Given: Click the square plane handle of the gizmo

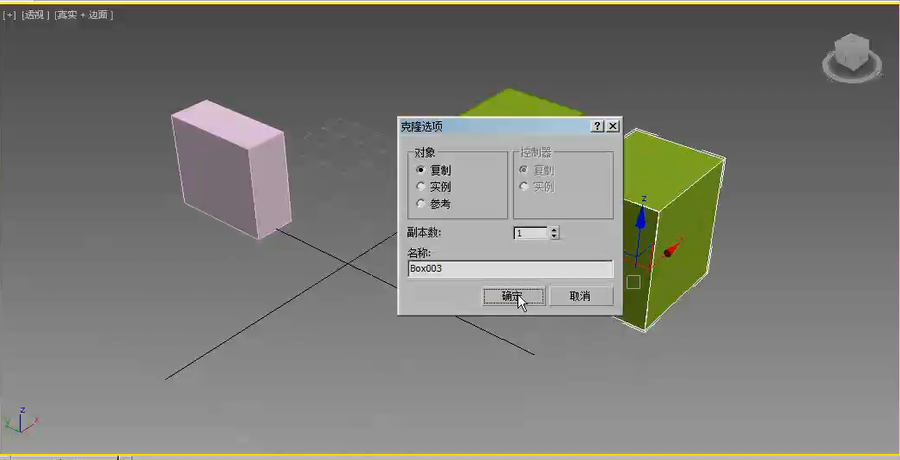Looking at the screenshot, I should click(633, 282).
